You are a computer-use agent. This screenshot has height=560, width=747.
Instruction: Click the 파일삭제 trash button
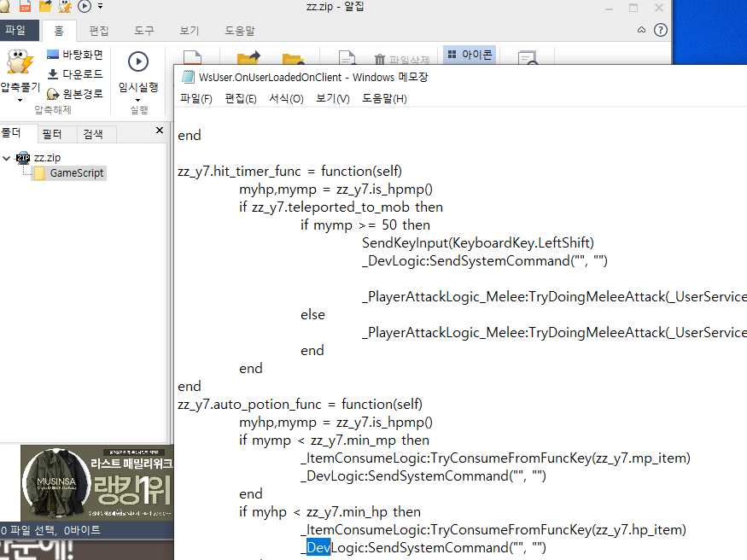pos(402,60)
